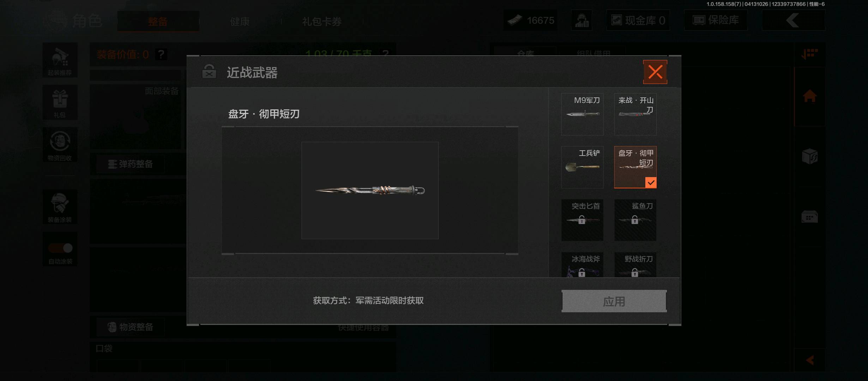Click the locked 野战折刀 weapon
The height and width of the screenshot is (381, 868).
click(635, 265)
